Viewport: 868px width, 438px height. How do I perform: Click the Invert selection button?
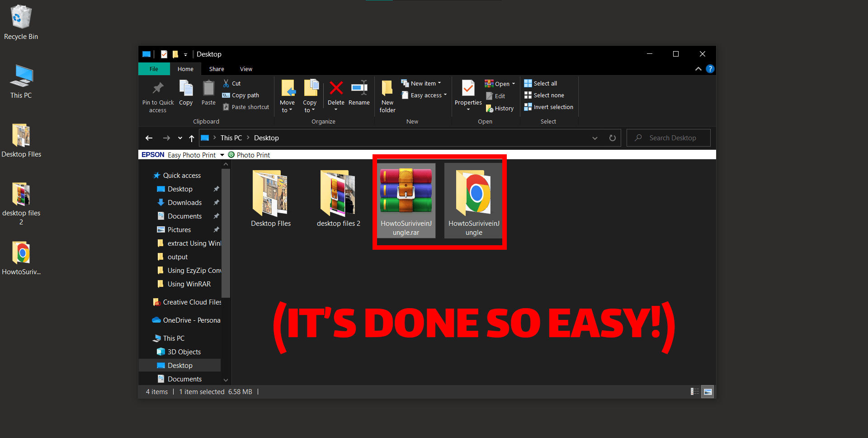[x=548, y=107]
